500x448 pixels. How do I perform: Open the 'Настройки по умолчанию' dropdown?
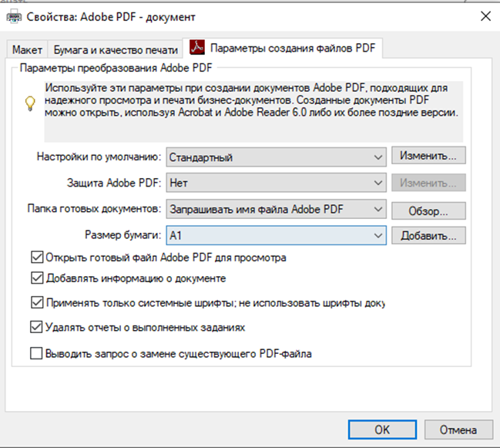276,157
